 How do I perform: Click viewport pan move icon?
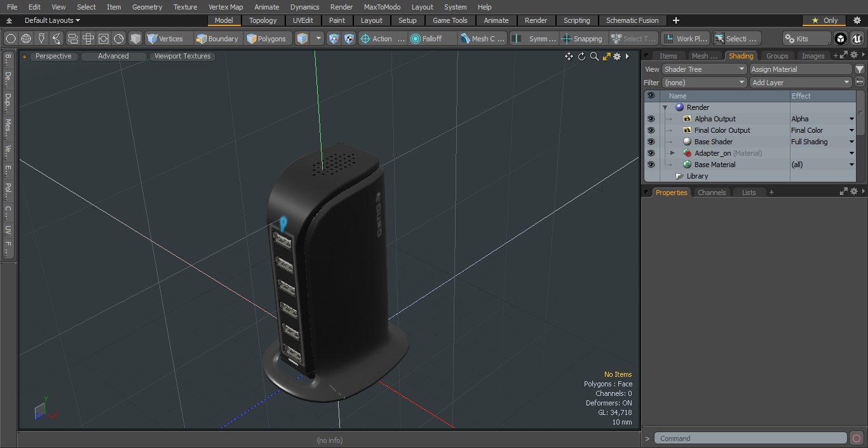click(x=569, y=57)
